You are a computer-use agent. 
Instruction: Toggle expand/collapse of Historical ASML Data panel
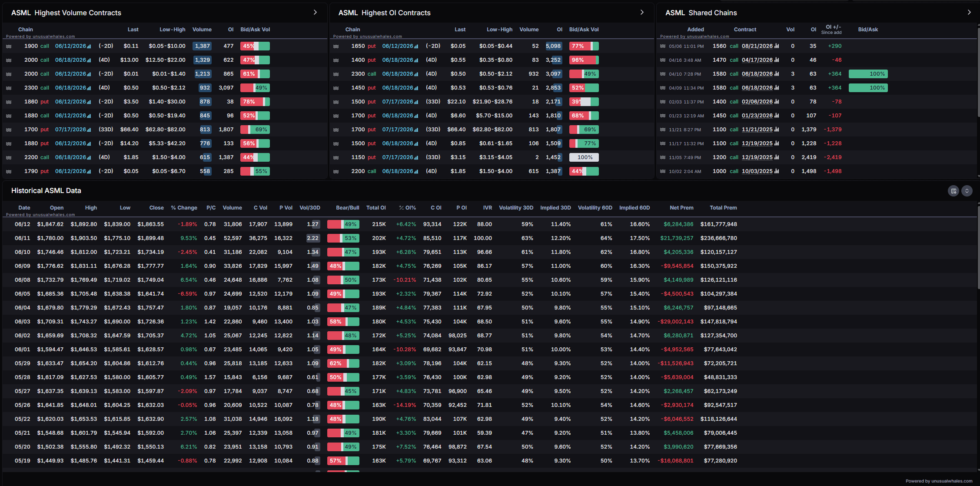[x=967, y=191]
